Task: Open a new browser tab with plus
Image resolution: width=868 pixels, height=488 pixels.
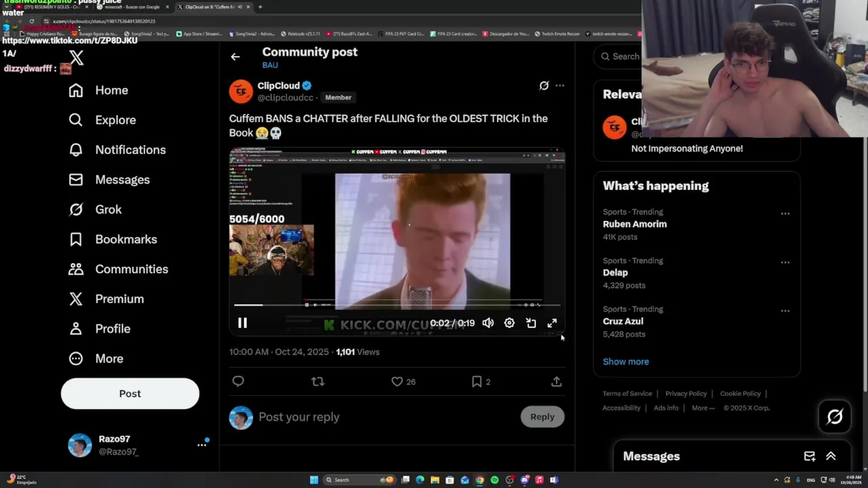Action: [x=260, y=7]
